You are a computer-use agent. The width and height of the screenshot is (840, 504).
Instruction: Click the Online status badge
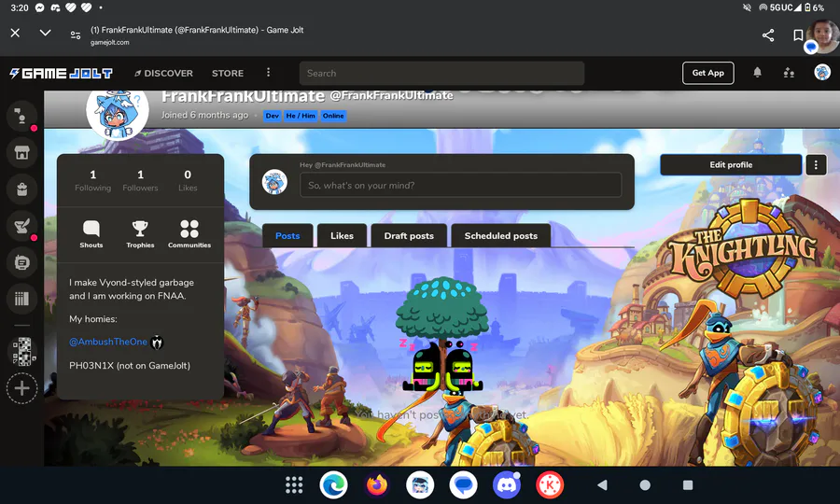333,116
